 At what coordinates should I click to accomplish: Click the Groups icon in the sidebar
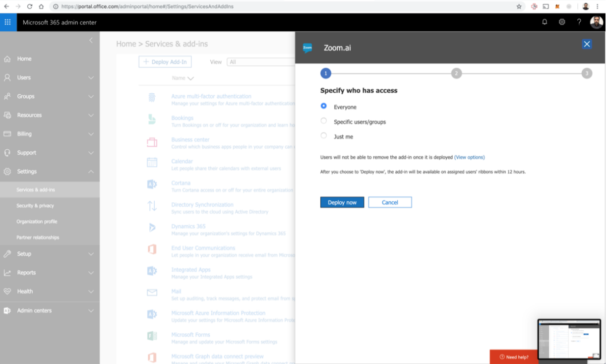7,96
